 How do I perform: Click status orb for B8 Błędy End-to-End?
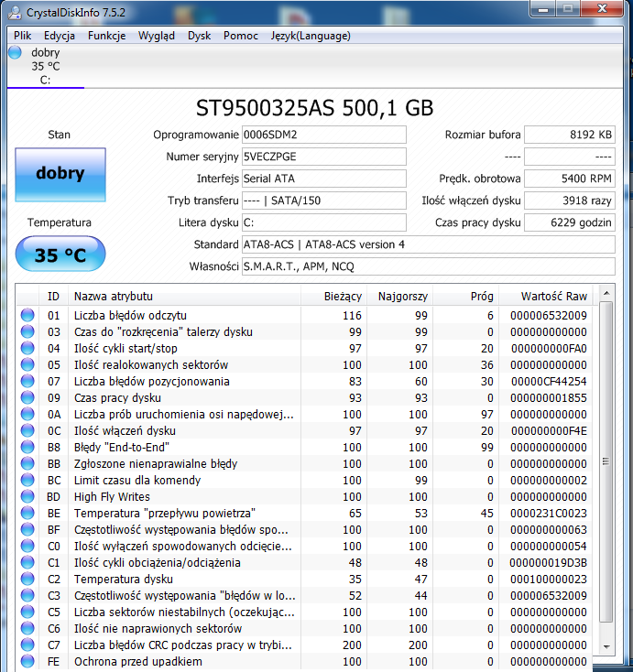pyautogui.click(x=27, y=448)
